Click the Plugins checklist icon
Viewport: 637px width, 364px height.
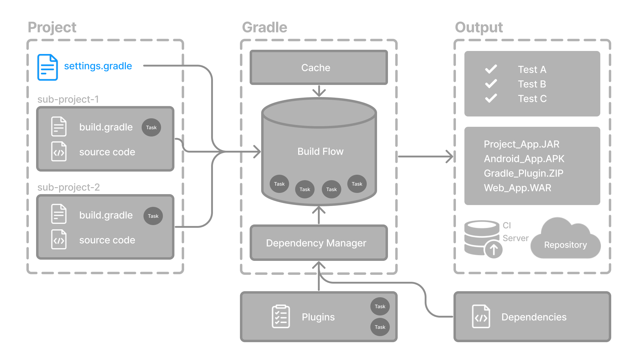coord(281,317)
